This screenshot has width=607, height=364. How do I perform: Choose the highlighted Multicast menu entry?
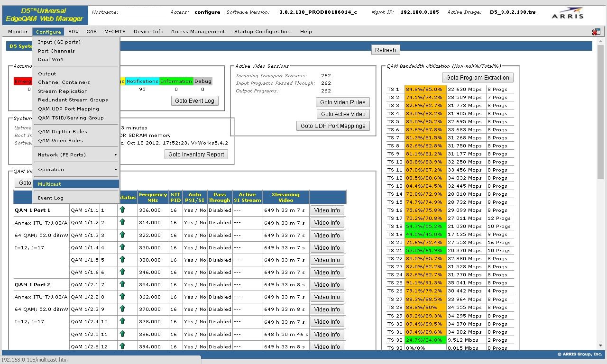[76, 184]
